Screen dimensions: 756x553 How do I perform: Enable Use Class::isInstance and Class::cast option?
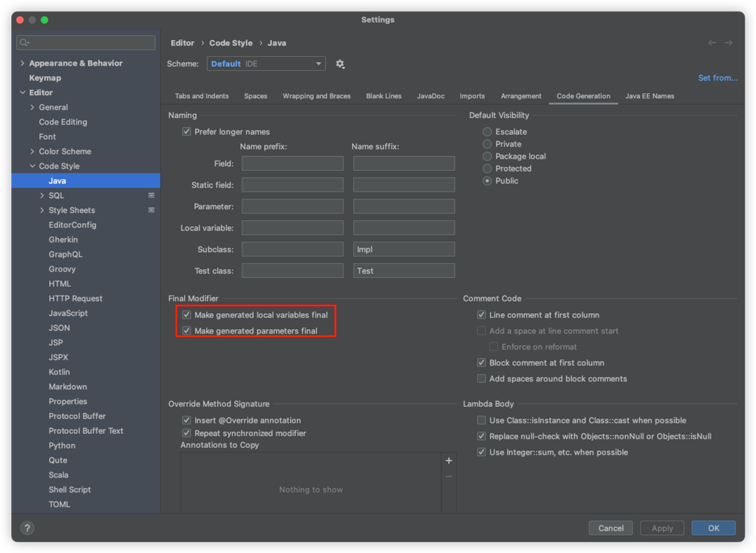point(481,420)
